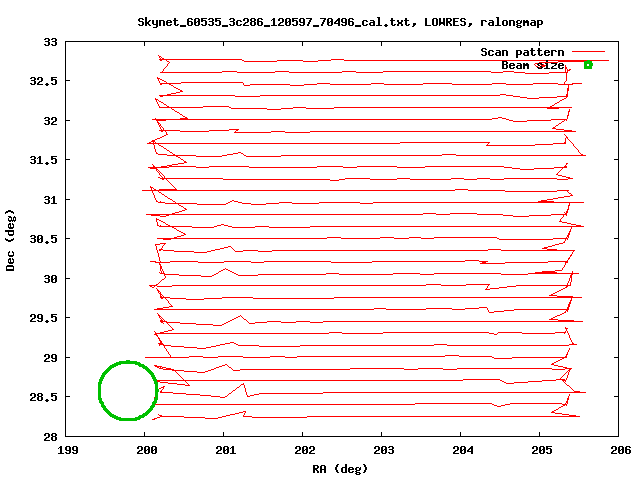The width and height of the screenshot is (640, 480).
Task: Click the x-axis tick label 202
Action: (x=304, y=450)
